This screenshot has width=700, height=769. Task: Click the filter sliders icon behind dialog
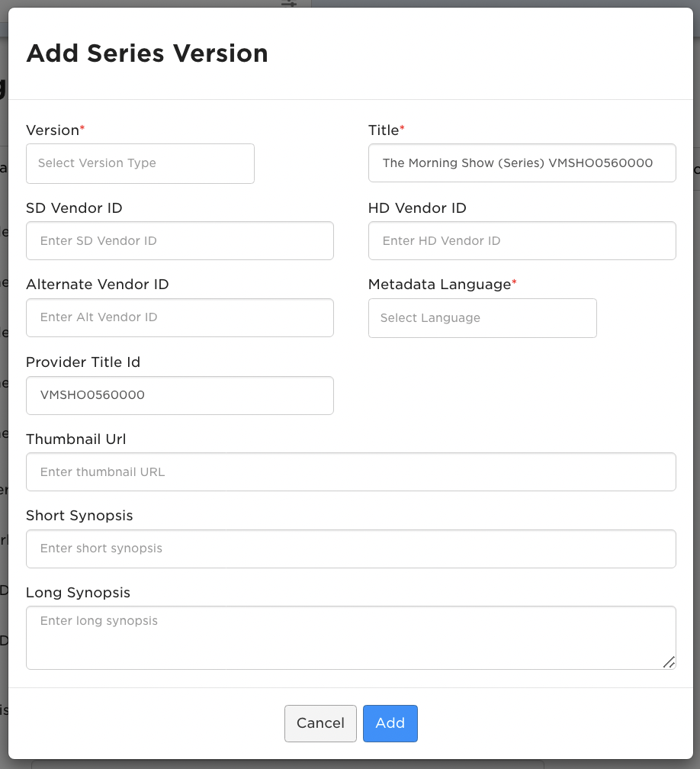pos(289,3)
